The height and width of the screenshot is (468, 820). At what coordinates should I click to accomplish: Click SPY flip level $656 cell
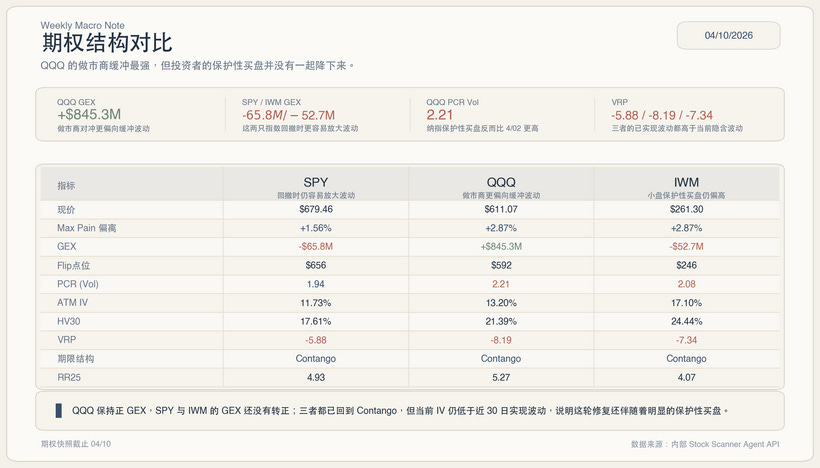[316, 265]
